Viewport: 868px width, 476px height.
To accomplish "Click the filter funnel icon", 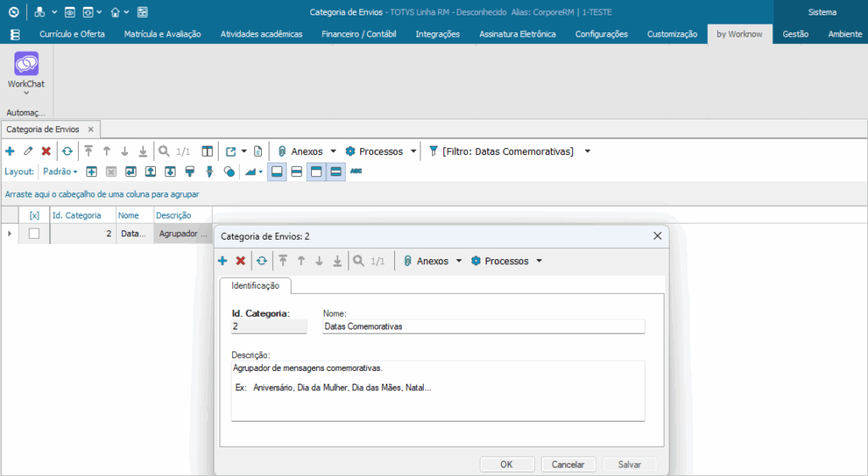I will [432, 152].
